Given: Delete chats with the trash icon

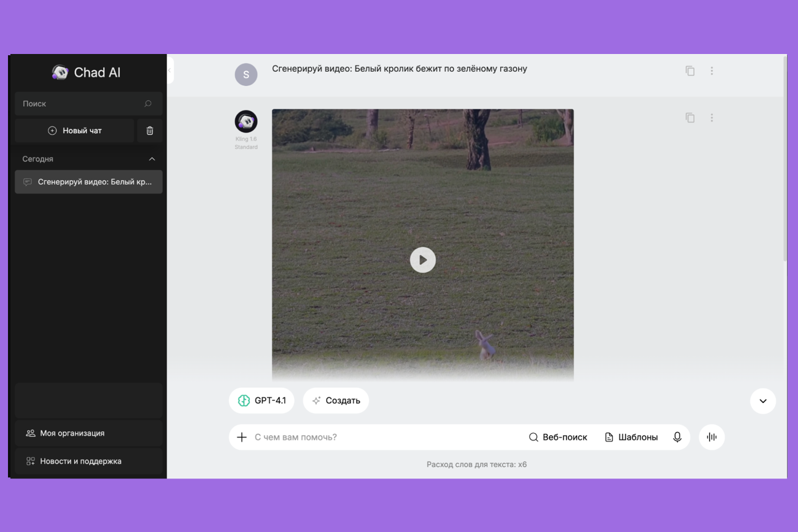Looking at the screenshot, I should click(x=150, y=131).
